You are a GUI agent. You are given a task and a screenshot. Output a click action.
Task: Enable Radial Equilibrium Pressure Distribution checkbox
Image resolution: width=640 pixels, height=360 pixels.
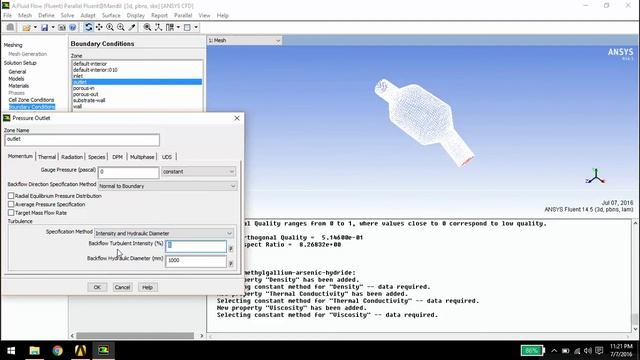(x=11, y=196)
